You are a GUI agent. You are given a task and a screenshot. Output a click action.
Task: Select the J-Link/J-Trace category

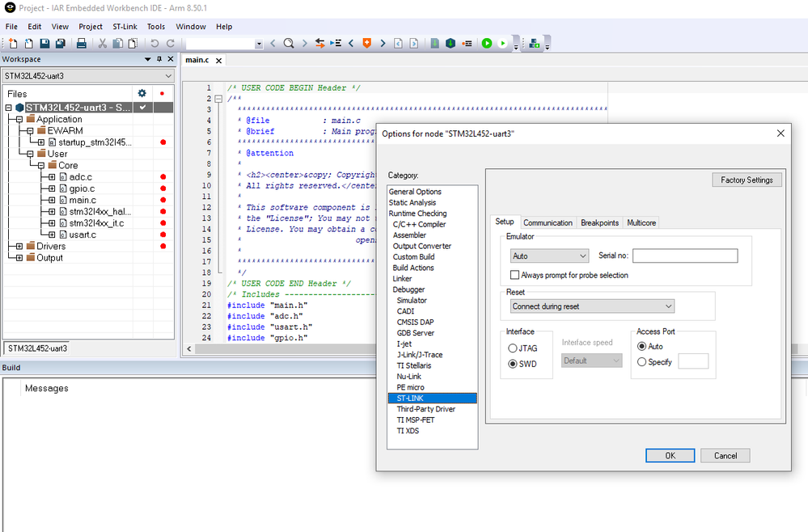point(420,355)
